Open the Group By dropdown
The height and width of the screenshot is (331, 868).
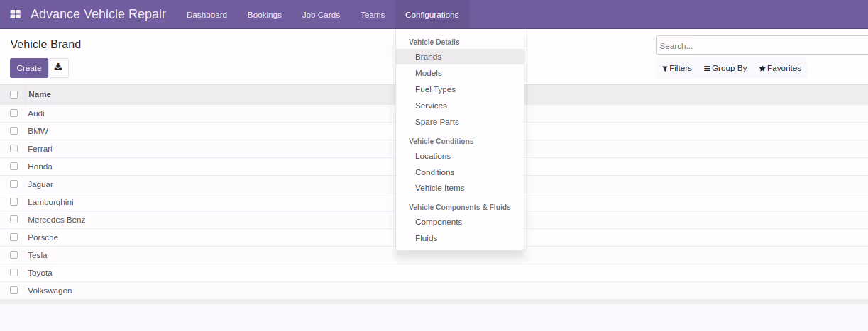click(725, 68)
